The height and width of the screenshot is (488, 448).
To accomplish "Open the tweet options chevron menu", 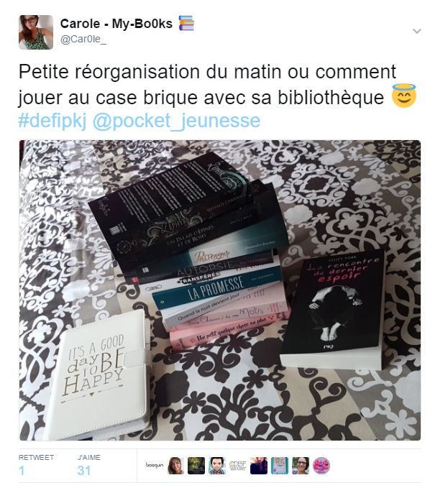I will point(416,31).
